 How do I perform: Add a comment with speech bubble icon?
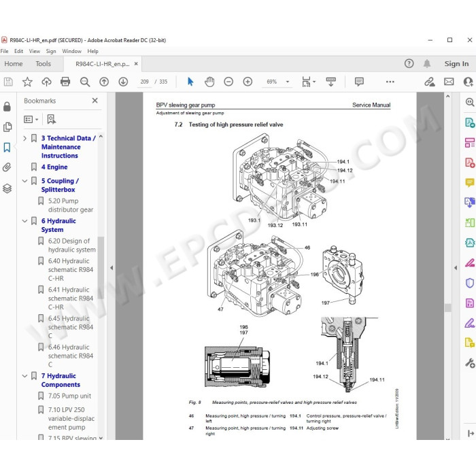(359, 82)
